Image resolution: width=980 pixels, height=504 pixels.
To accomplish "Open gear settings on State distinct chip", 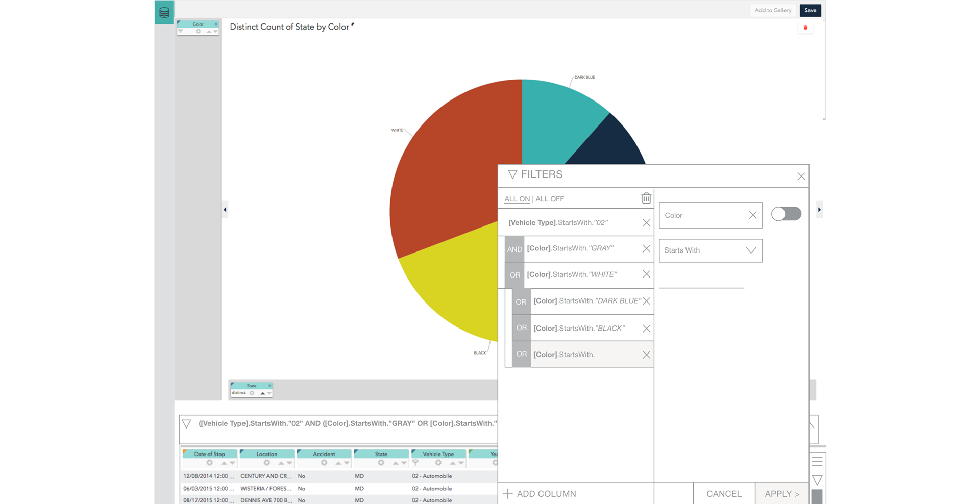I will (252, 393).
